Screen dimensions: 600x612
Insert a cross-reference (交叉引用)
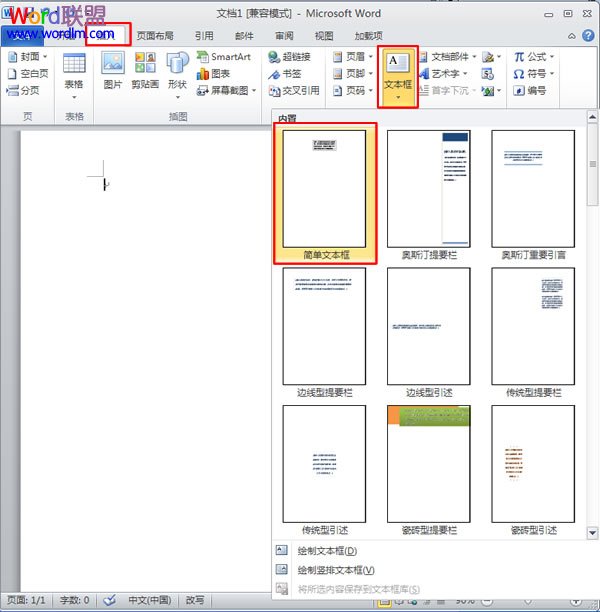294,91
